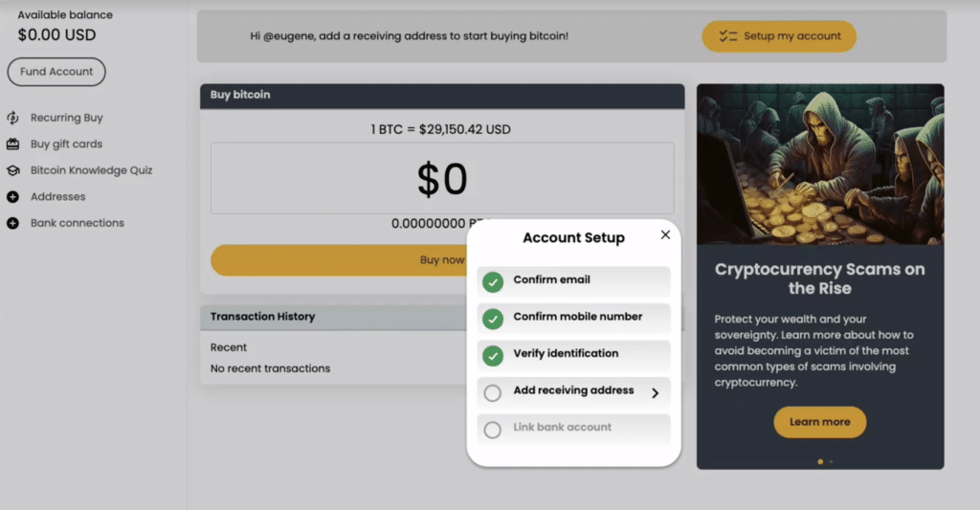Click the Recurring Buy cycle icon
The width and height of the screenshot is (980, 510).
pos(12,118)
